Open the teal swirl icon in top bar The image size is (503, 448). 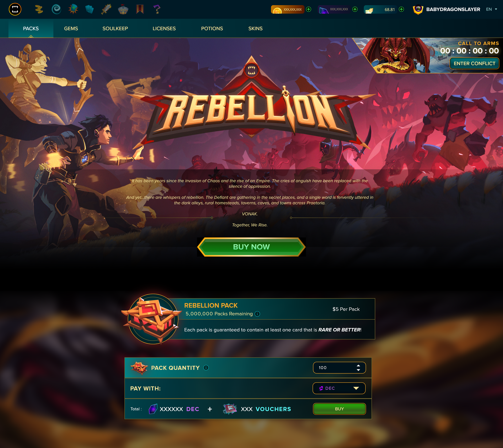[56, 9]
